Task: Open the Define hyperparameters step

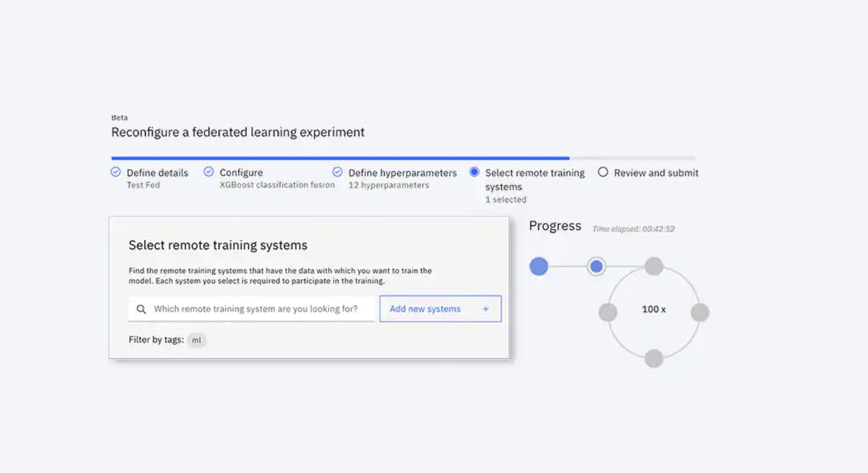Action: tap(403, 173)
